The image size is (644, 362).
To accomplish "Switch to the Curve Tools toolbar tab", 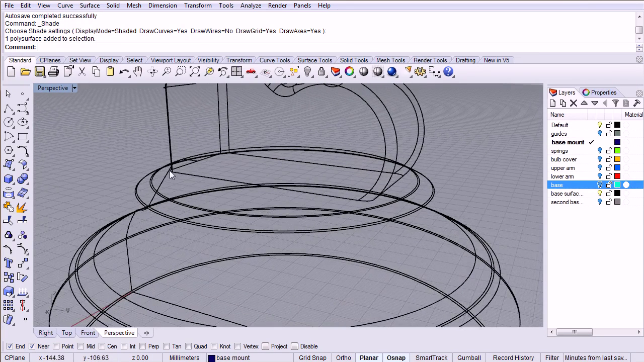I will point(275,60).
